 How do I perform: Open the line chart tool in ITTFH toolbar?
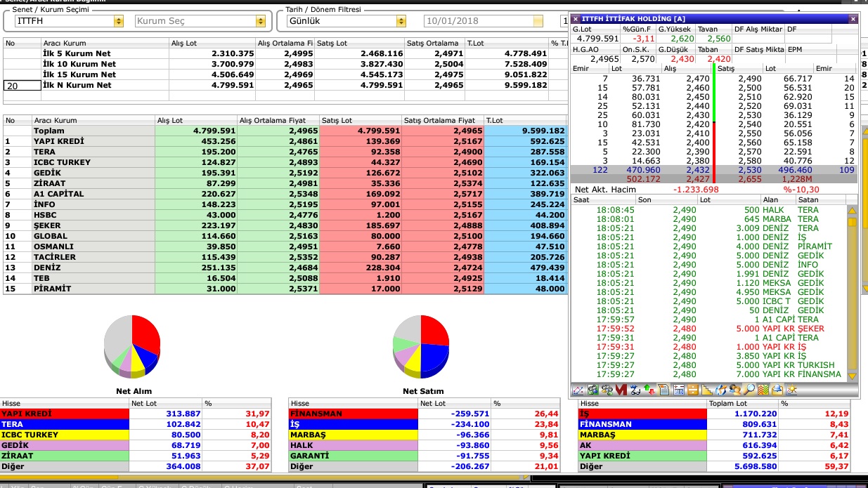pyautogui.click(x=578, y=390)
